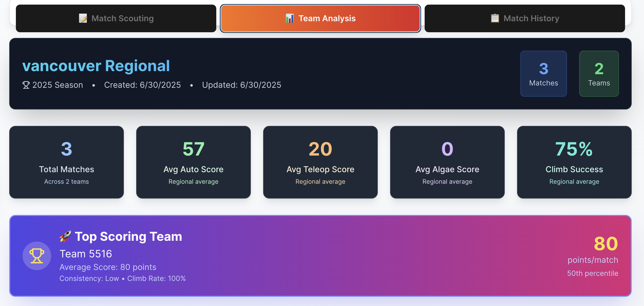Screen dimensions: 644x306
Task: Click the vancouver Regional title
Action: click(x=96, y=66)
